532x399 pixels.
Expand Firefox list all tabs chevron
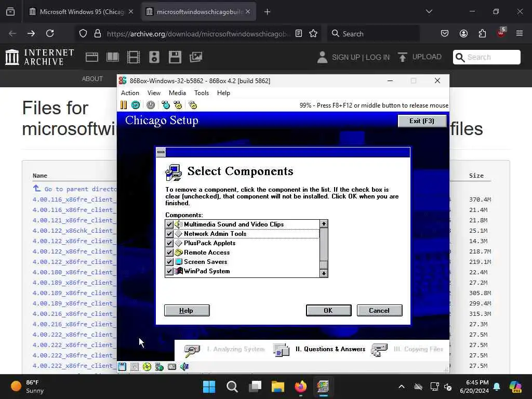(429, 11)
